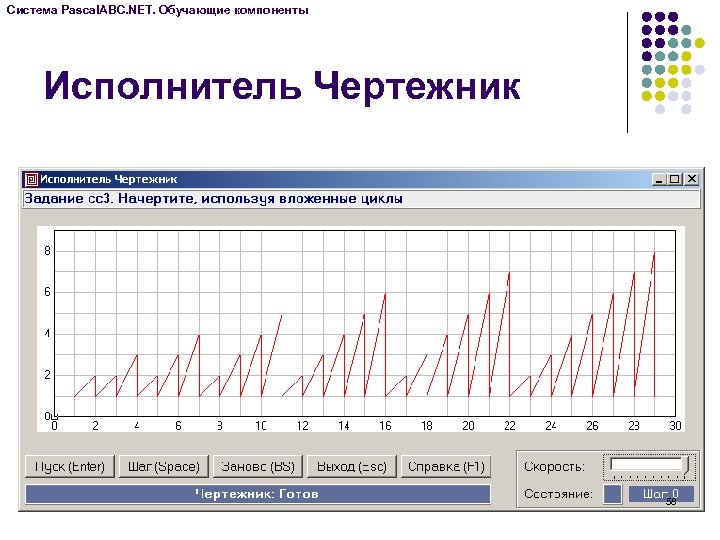Click the Состояние color indicator square

tap(612, 494)
